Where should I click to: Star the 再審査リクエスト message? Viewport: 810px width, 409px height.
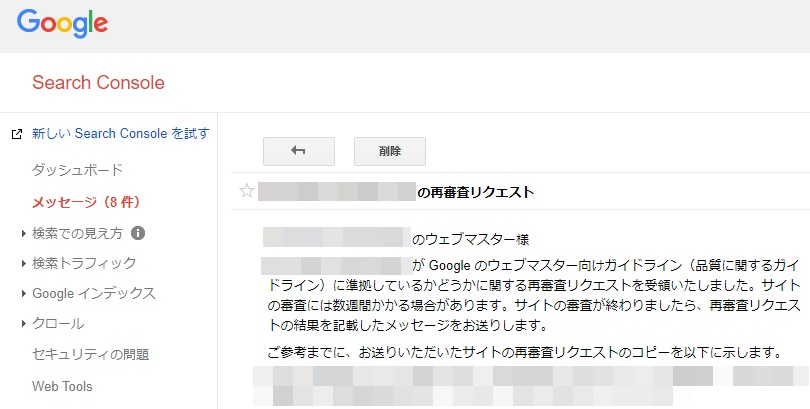pos(247,192)
